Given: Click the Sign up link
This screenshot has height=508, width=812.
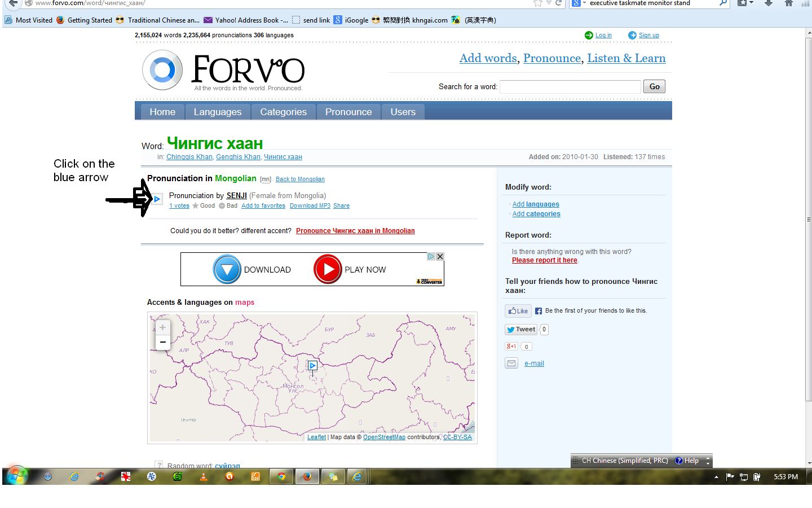Looking at the screenshot, I should pos(649,35).
